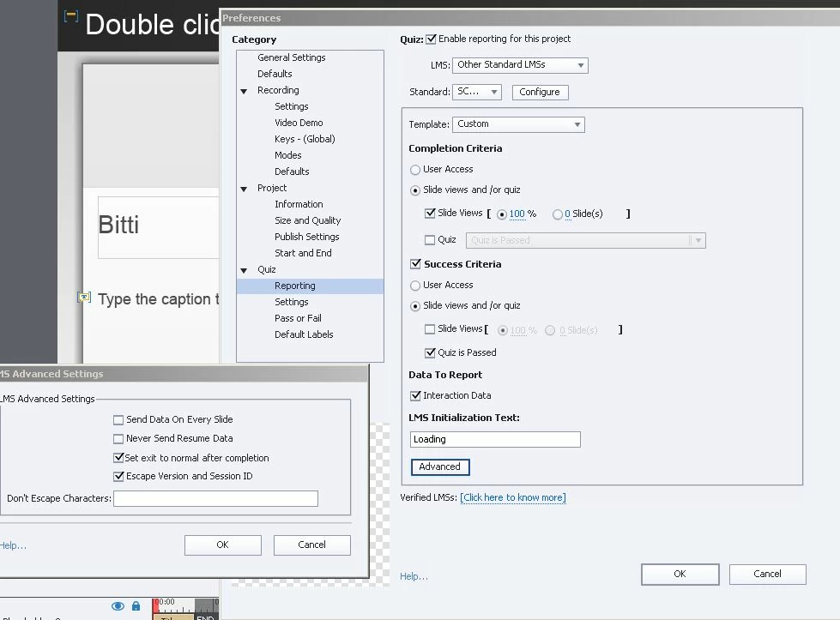The width and height of the screenshot is (840, 620).
Task: Toggle Quiz is Passed checkbox
Action: 430,352
